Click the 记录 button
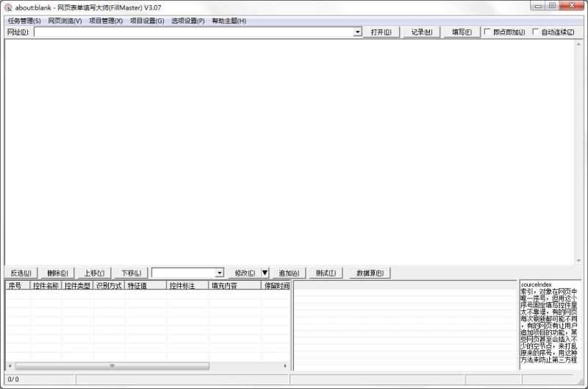Screen dimensions: 588x389 421,32
